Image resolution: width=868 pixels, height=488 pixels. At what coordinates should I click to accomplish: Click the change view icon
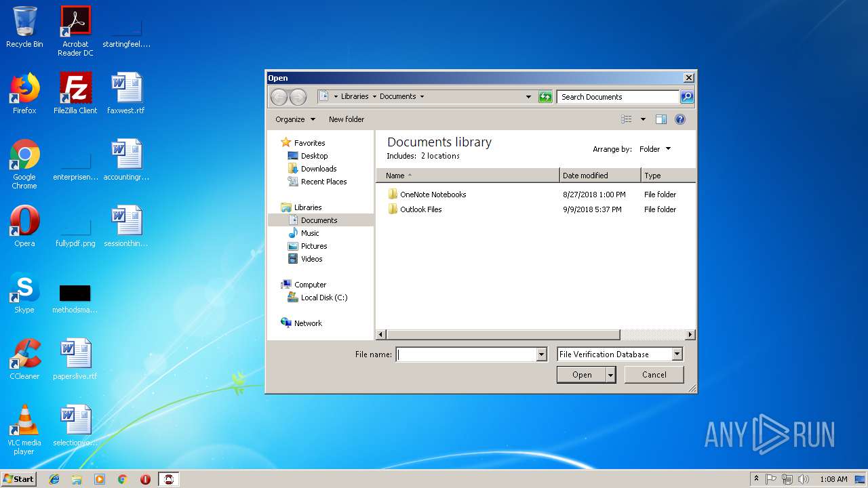627,119
